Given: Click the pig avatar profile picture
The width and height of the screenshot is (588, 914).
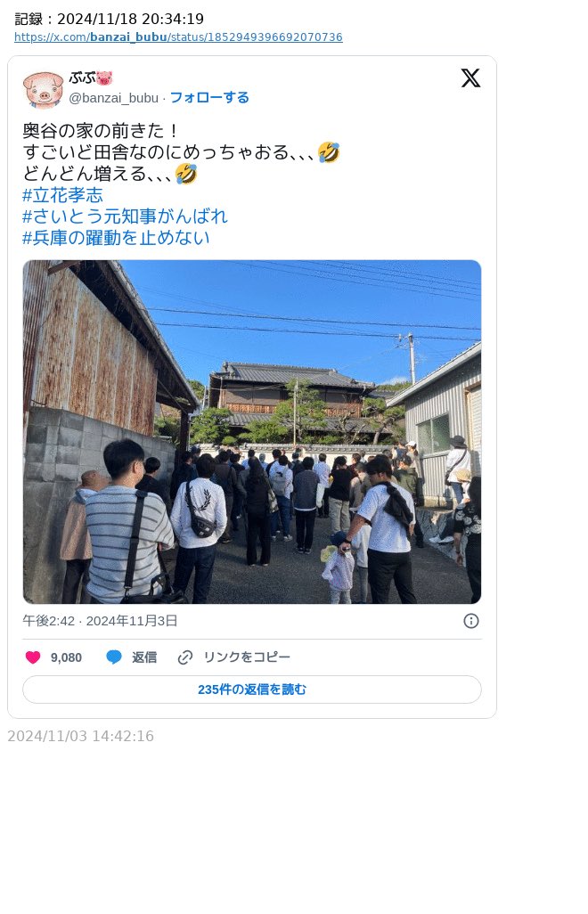Looking at the screenshot, I should [43, 89].
